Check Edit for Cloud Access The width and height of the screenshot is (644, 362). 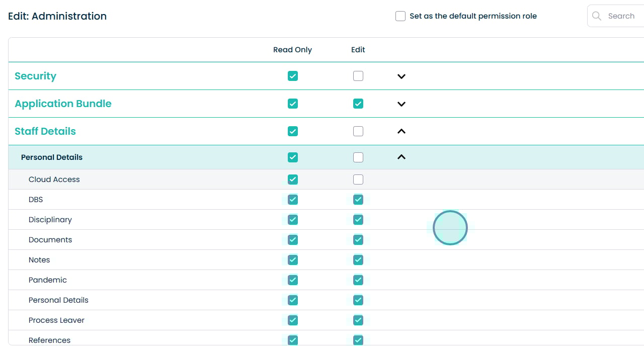[358, 179]
